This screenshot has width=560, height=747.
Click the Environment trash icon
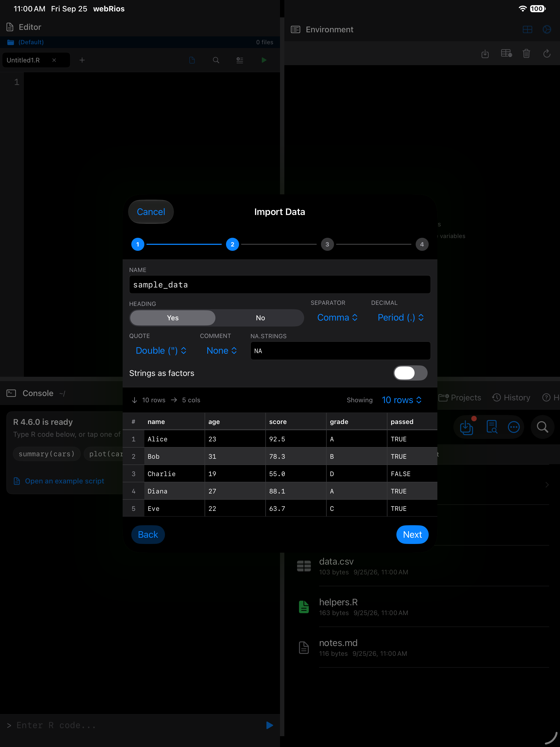click(526, 53)
